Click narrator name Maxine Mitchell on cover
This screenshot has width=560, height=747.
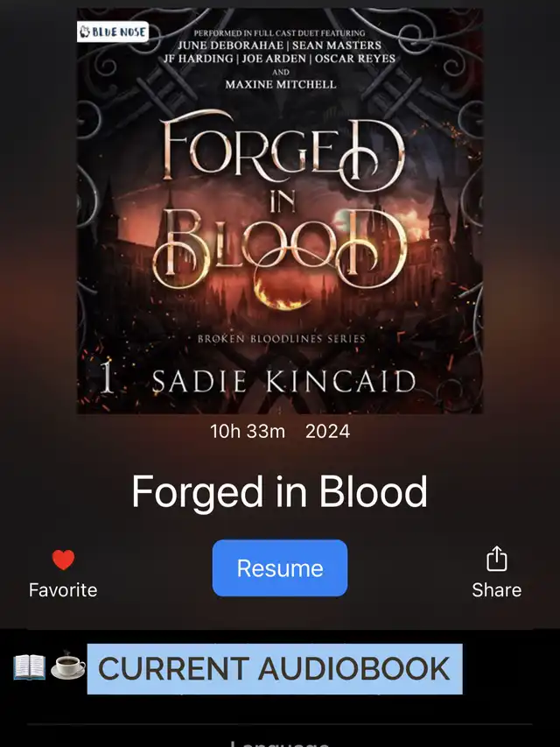[281, 84]
